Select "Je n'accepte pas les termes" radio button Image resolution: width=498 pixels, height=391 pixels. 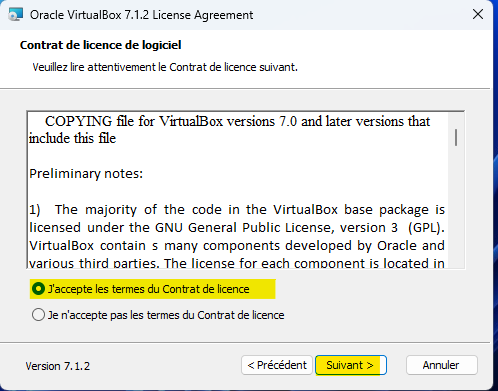38,315
